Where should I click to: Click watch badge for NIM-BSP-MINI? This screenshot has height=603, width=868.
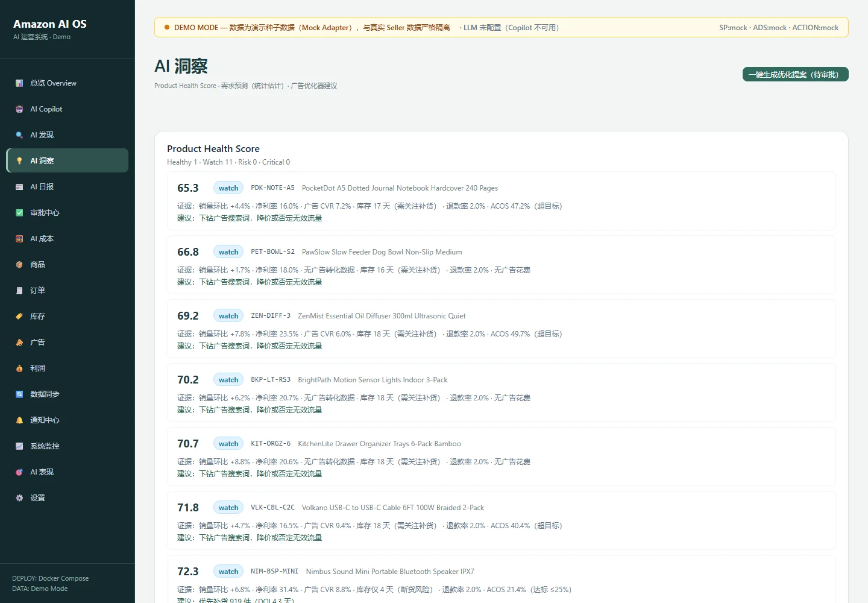[228, 572]
